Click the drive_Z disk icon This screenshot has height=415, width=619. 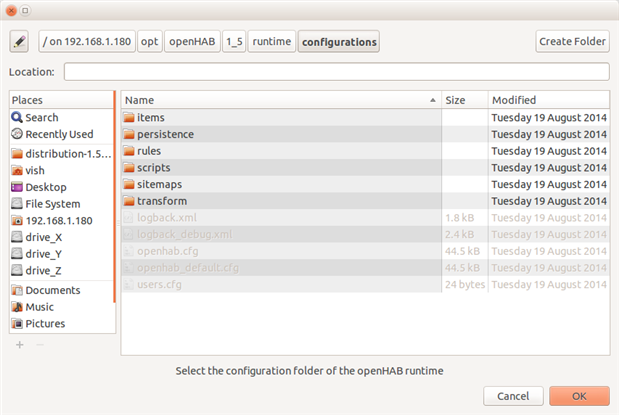(x=17, y=270)
